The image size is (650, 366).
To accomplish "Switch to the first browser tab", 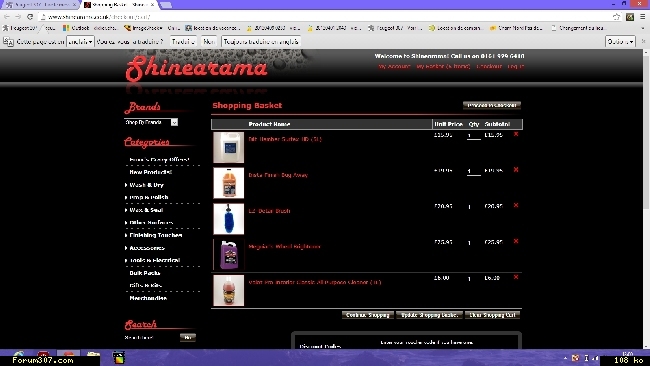I will pos(39,5).
